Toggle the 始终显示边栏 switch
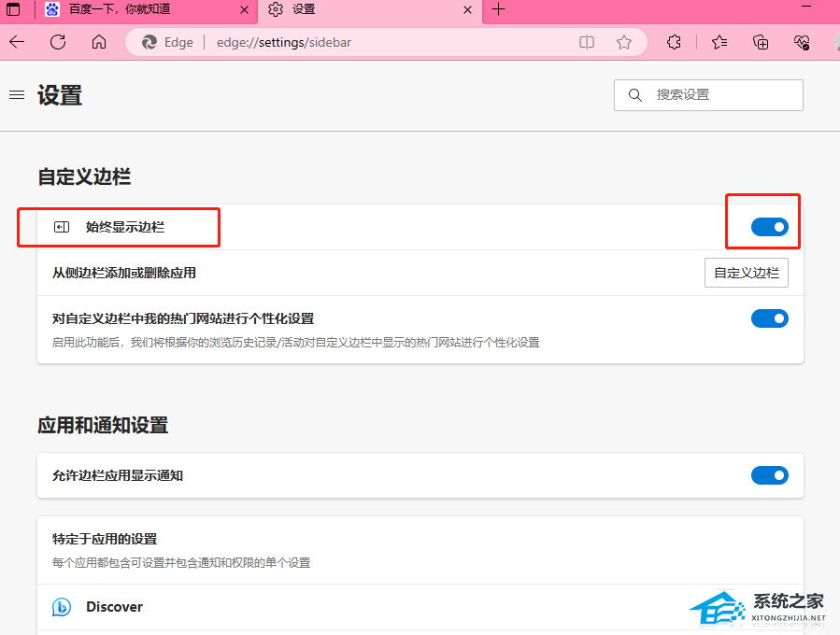 [x=770, y=227]
